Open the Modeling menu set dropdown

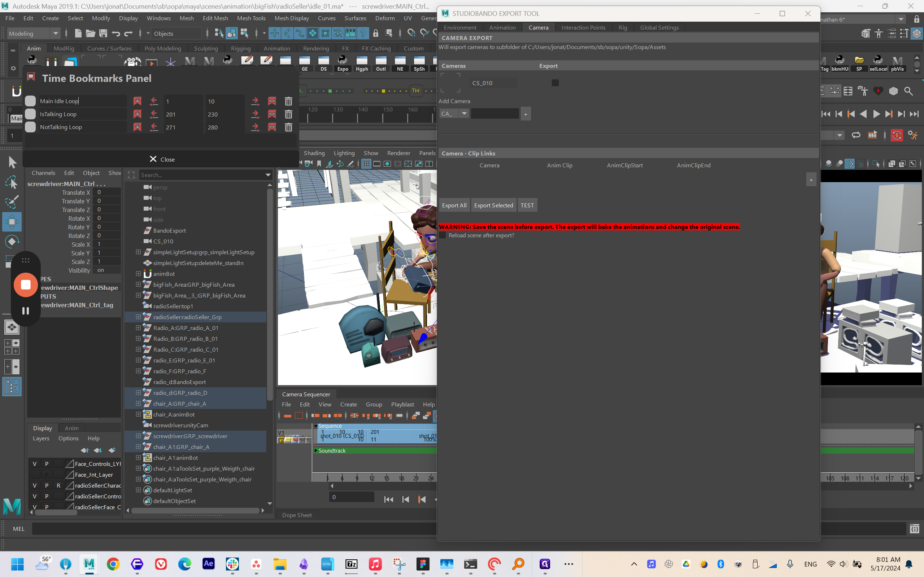55,34
